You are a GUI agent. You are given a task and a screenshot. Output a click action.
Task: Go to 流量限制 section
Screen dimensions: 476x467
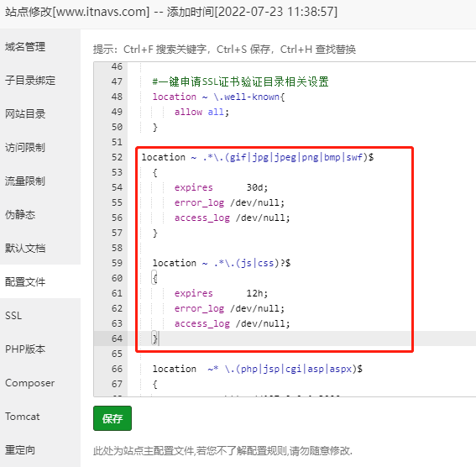click(x=40, y=181)
